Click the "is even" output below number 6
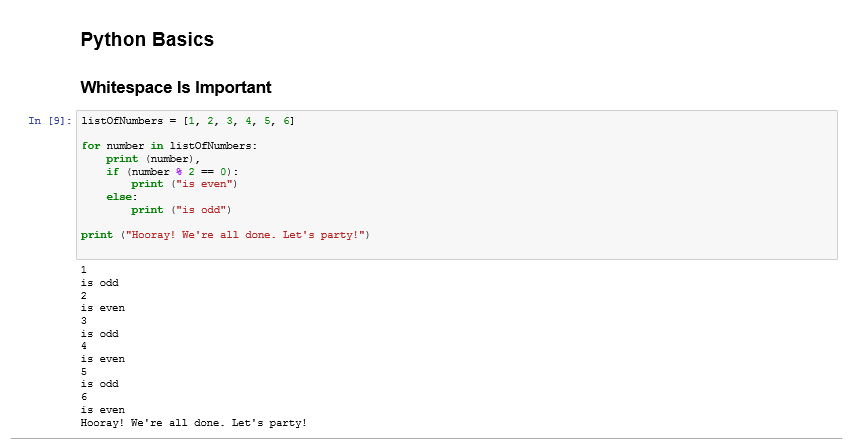 [103, 410]
